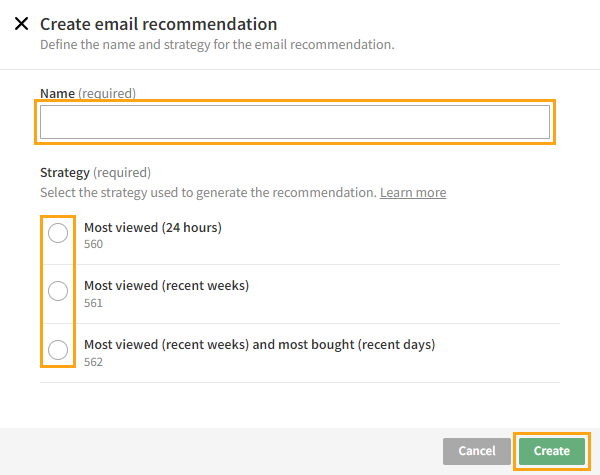Click the "Most viewed (24 hours)" label text

(x=152, y=227)
